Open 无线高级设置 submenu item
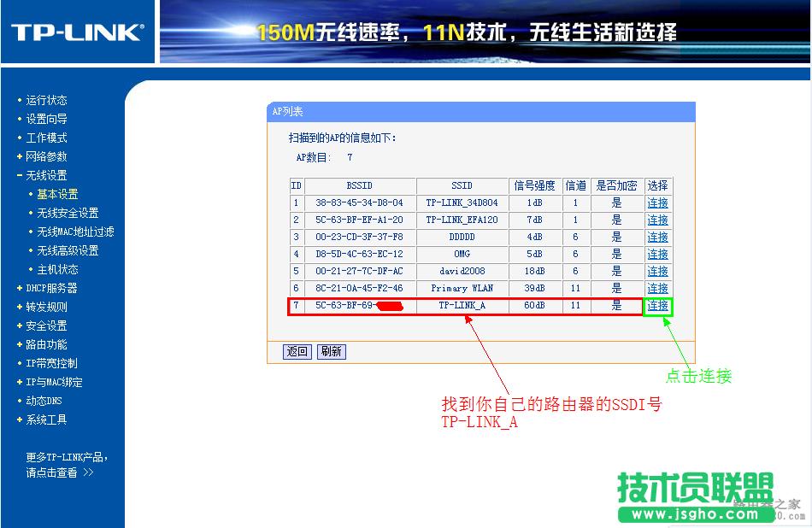The height and width of the screenshot is (528, 812). coord(68,250)
